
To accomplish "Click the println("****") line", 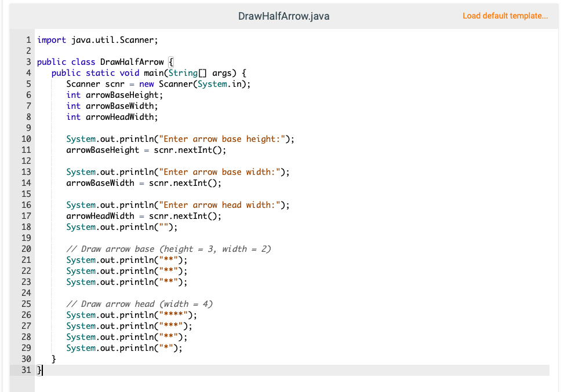I will 132,315.
